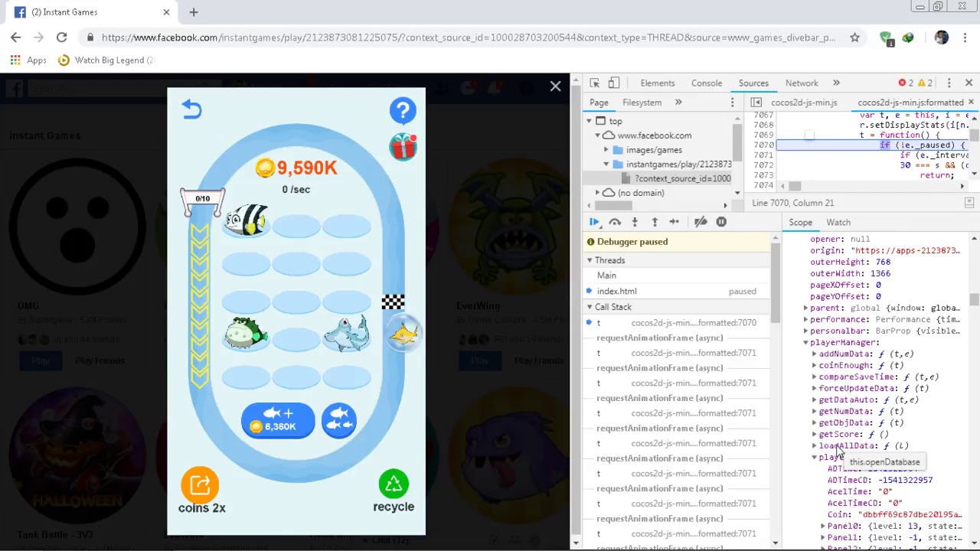
Task: Click the red error count badge
Action: click(906, 83)
